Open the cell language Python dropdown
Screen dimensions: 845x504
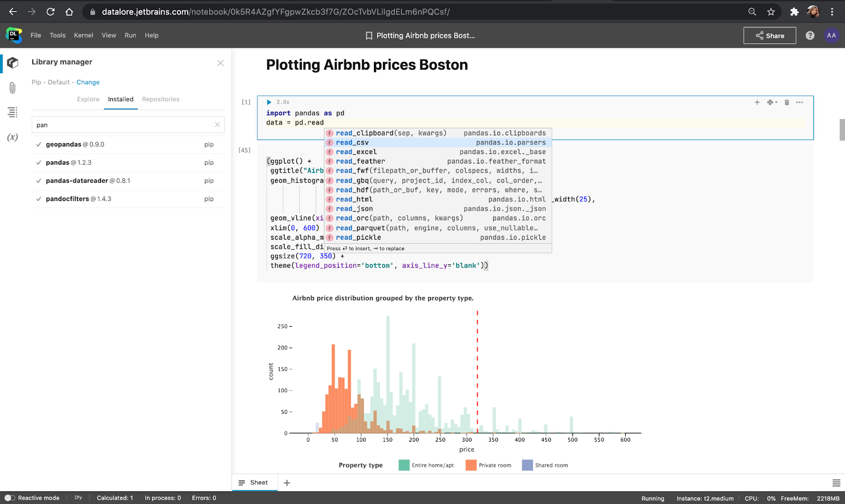[772, 102]
